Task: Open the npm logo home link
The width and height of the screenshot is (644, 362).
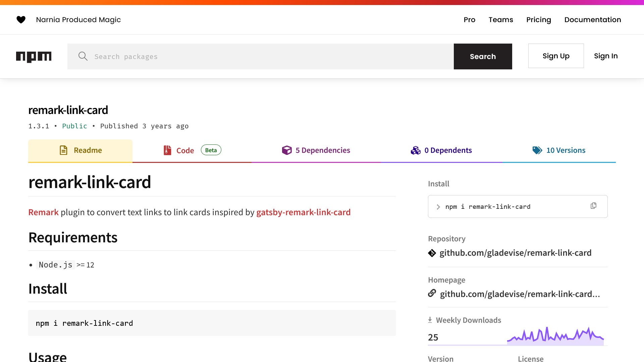Action: coord(34,57)
